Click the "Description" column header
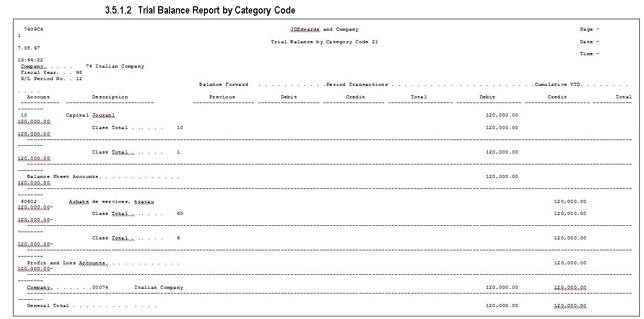The image size is (644, 319). point(110,97)
